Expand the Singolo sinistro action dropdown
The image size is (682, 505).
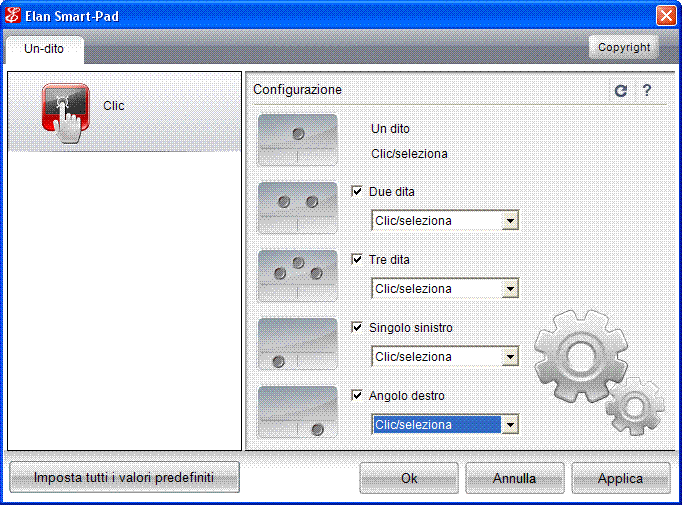[x=445, y=357]
